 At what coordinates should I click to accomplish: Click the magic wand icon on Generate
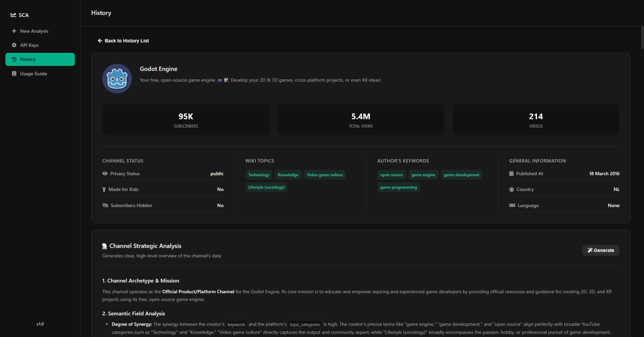tap(590, 250)
